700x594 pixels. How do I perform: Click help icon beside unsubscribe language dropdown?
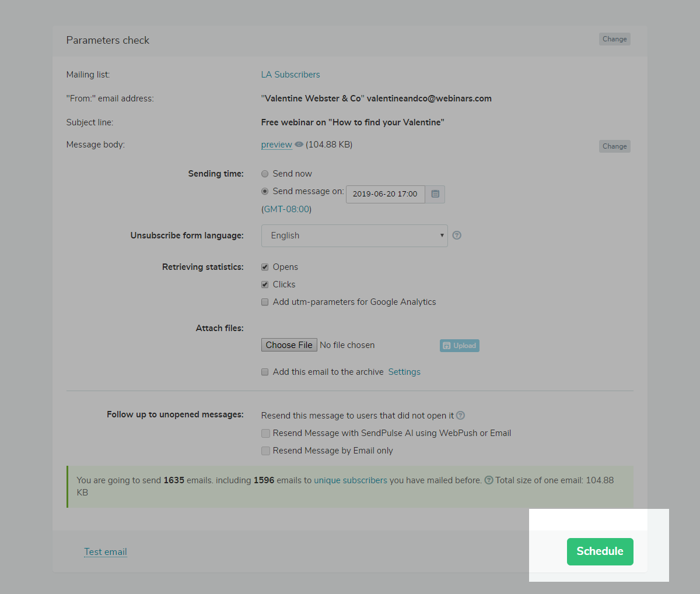pos(457,236)
